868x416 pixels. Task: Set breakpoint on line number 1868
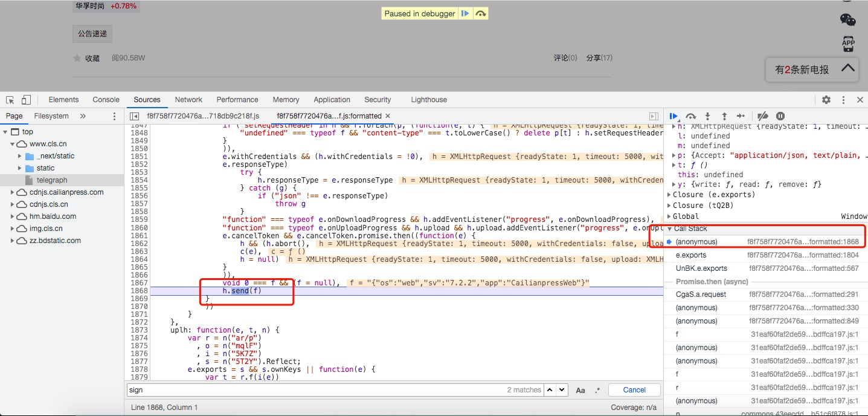pyautogui.click(x=139, y=291)
